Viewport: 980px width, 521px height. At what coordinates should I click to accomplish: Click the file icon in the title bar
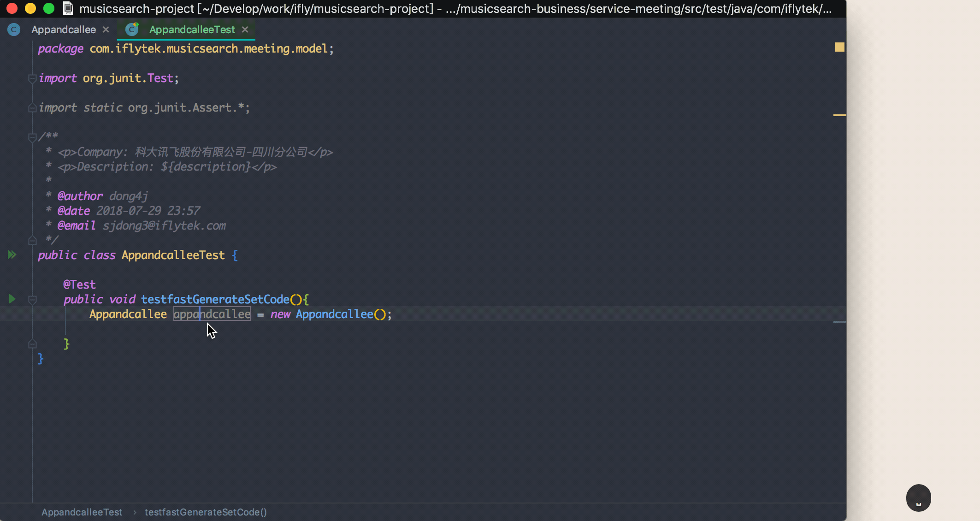tap(68, 8)
